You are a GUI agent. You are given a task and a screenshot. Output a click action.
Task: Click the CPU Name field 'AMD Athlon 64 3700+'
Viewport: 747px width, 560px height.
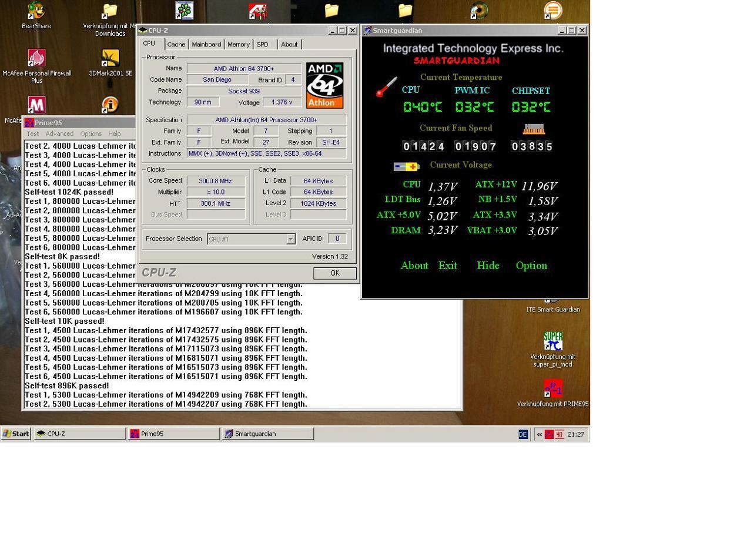pyautogui.click(x=244, y=69)
